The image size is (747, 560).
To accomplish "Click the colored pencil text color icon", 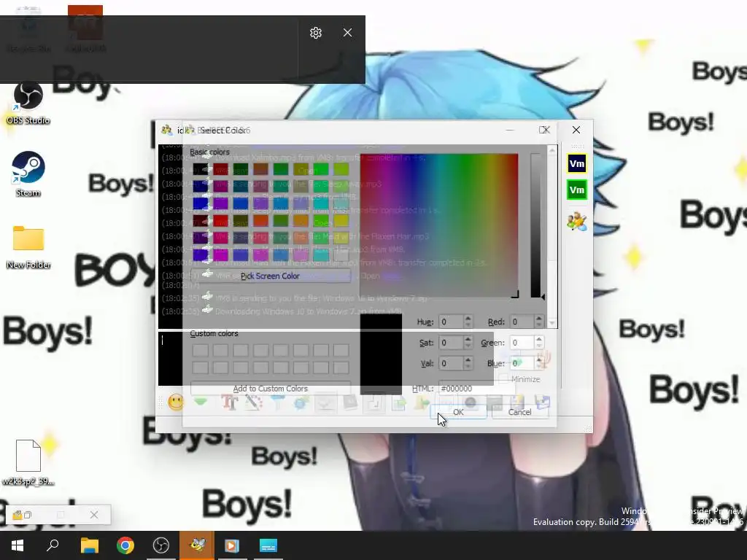I will point(254,402).
